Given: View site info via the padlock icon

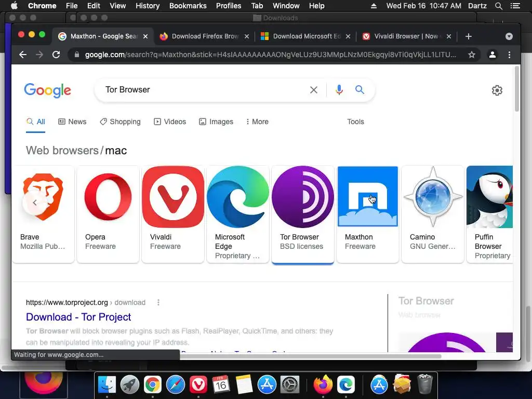Looking at the screenshot, I should pos(77,55).
